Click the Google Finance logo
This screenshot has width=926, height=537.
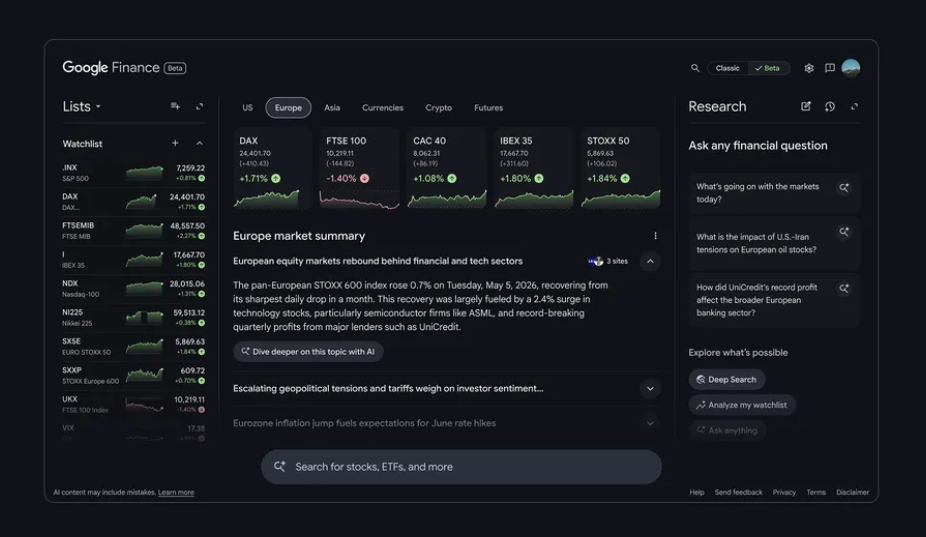pos(111,68)
